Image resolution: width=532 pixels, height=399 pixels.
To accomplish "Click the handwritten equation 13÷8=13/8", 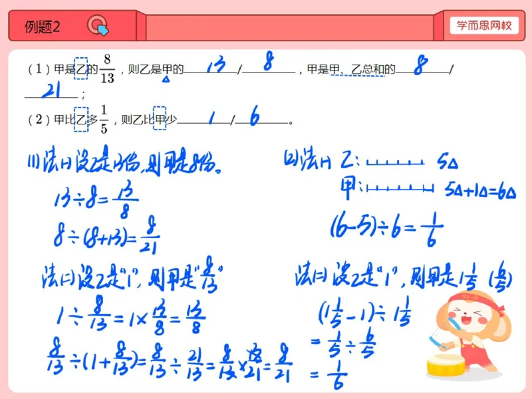I will tap(96, 199).
